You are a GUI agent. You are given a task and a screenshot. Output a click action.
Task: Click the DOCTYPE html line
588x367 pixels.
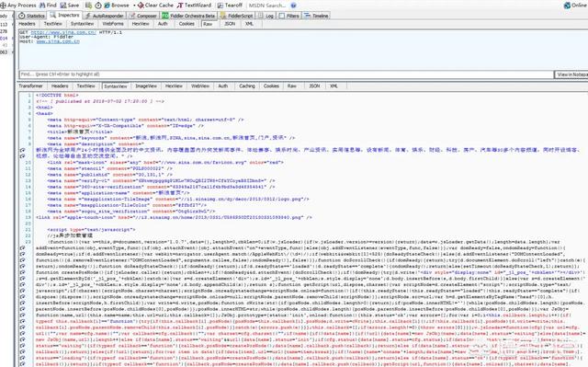pos(57,96)
